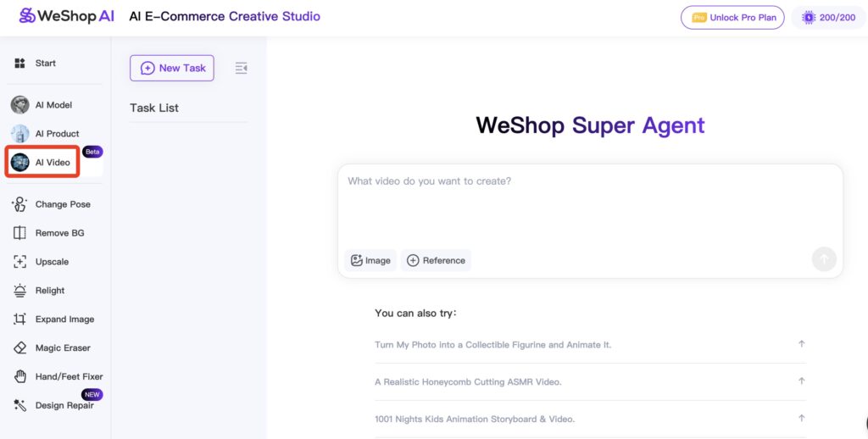Click AI E-Commerce Creative Studio title
This screenshot has width=868, height=439.
point(225,16)
